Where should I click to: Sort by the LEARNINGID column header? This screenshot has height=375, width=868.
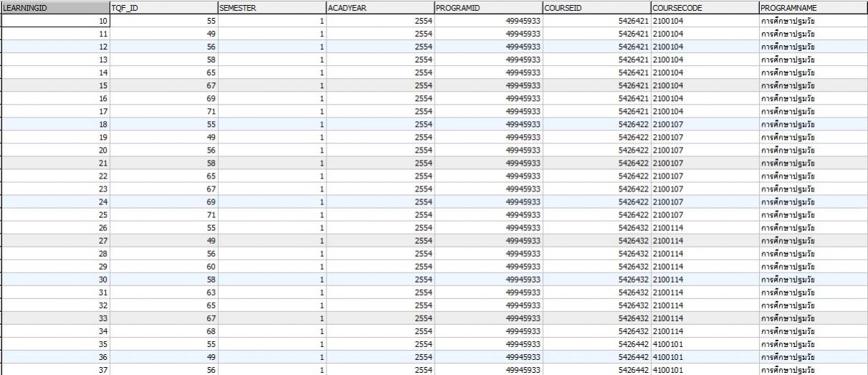(x=55, y=6)
